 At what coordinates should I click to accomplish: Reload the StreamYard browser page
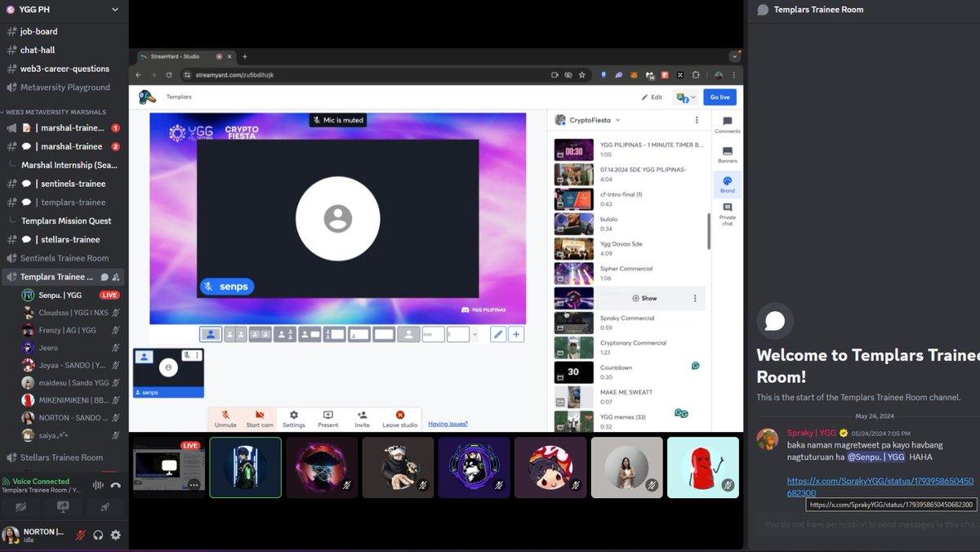pos(169,74)
